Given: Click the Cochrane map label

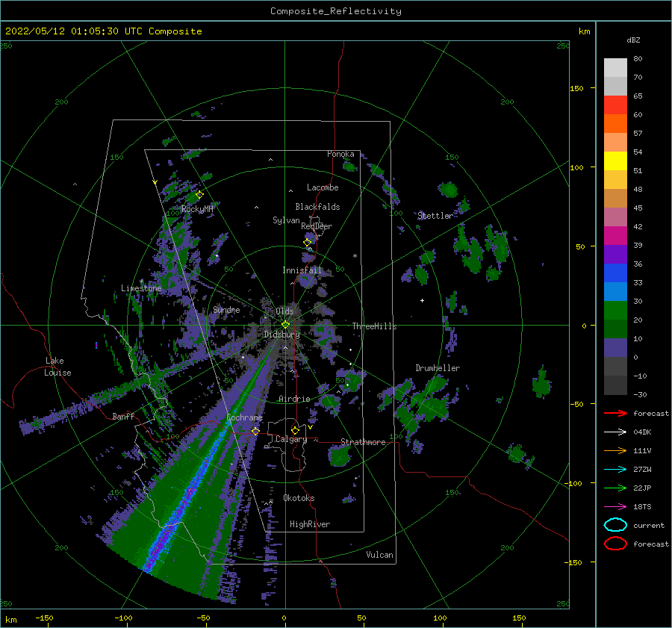Looking at the screenshot, I should click(244, 417).
